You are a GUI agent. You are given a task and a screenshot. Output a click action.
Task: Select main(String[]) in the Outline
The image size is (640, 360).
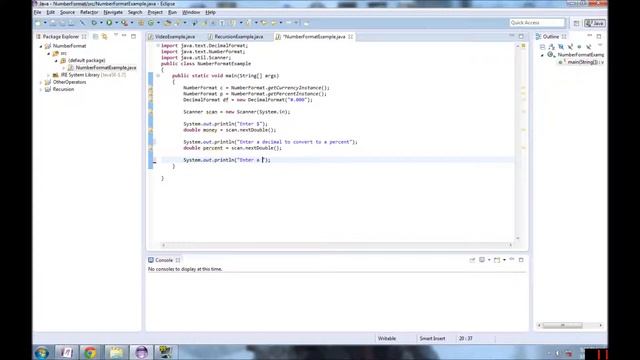[x=582, y=62]
